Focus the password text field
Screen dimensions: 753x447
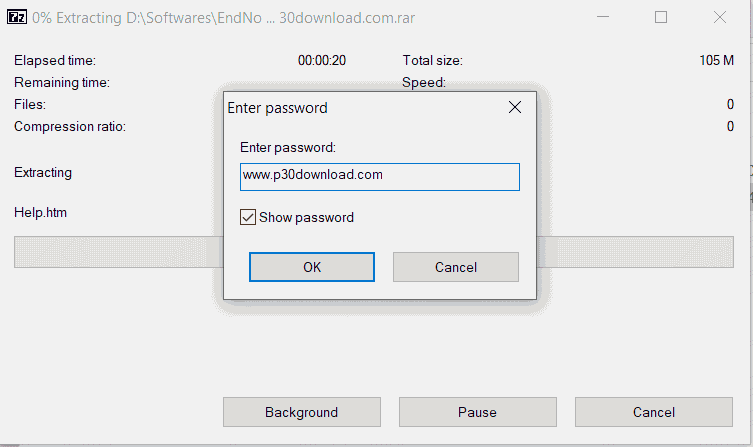pyautogui.click(x=380, y=177)
